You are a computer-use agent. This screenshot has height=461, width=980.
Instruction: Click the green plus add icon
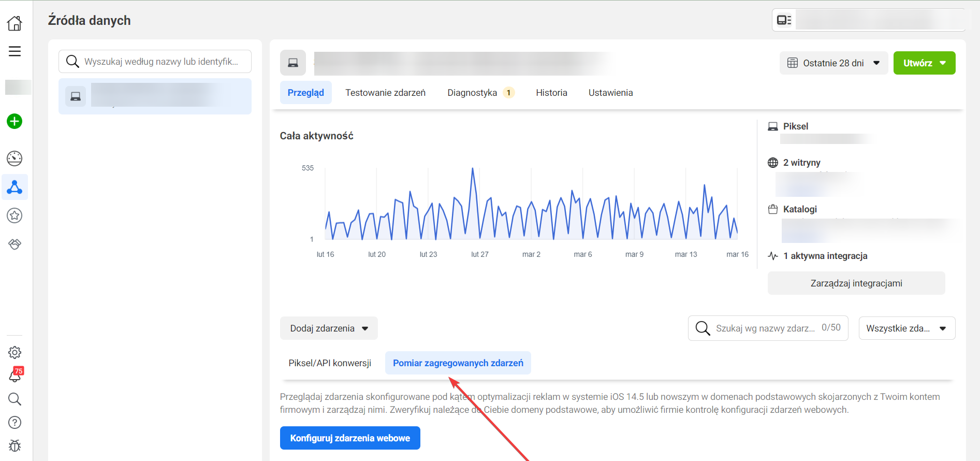pos(14,121)
